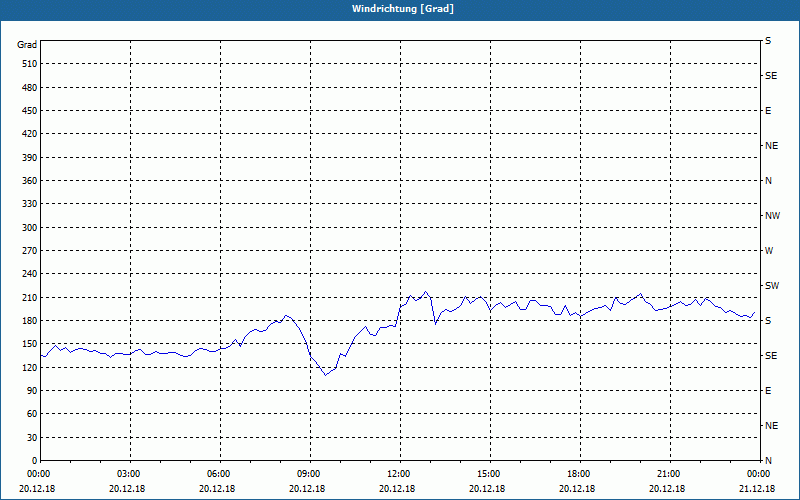Click the 0 degree y-axis label
The width and height of the screenshot is (800, 500).
(x=35, y=461)
